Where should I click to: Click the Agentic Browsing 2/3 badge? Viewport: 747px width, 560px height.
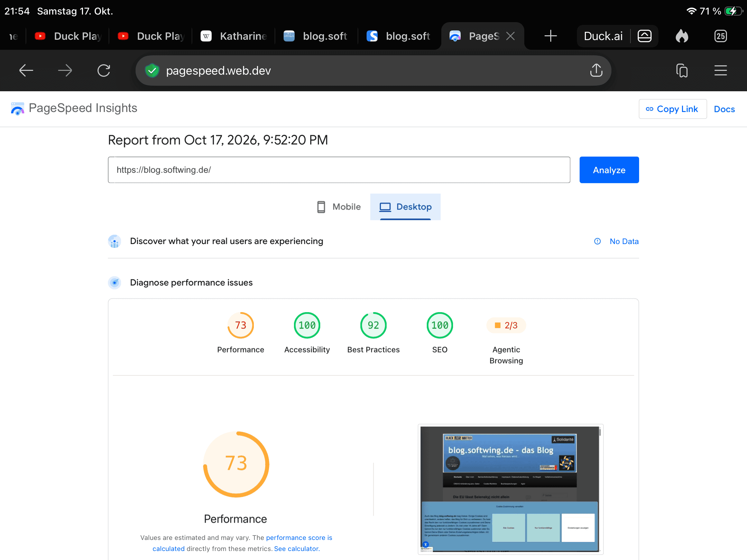coord(506,325)
